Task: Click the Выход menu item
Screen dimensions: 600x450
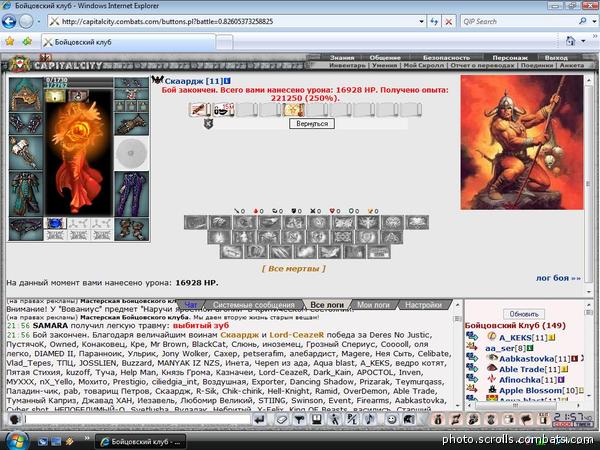Action: 556,58
